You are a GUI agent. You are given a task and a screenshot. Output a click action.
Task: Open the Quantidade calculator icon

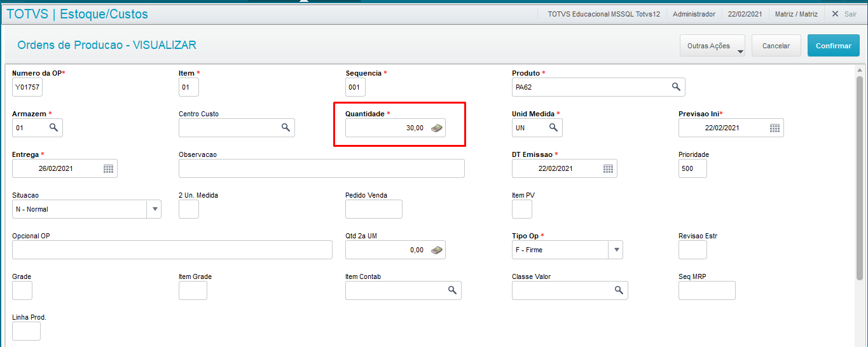tap(436, 128)
